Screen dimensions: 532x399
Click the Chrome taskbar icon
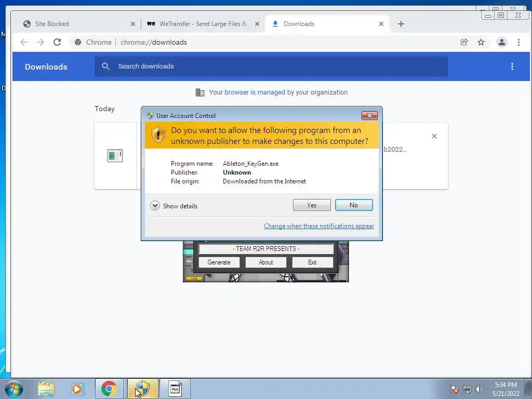(109, 389)
